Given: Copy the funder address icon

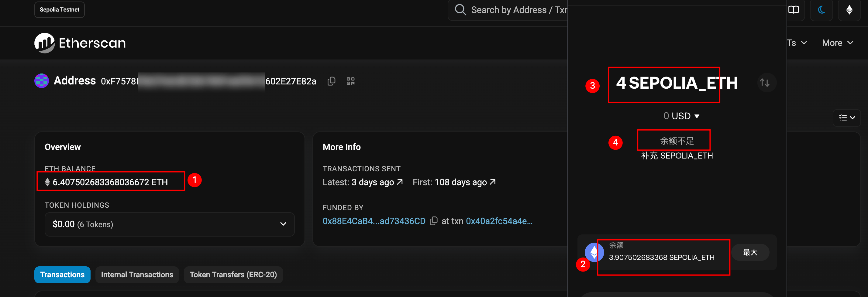Looking at the screenshot, I should (x=433, y=221).
